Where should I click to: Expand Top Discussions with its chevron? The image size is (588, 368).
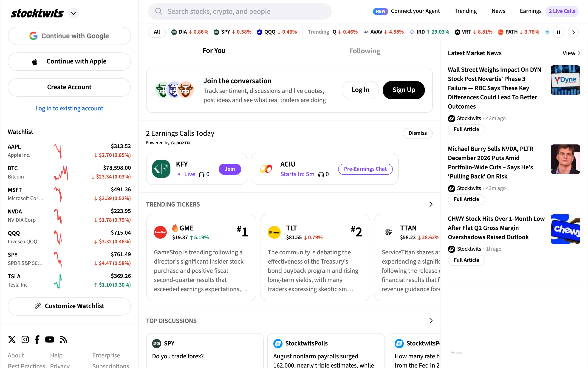coord(431,321)
